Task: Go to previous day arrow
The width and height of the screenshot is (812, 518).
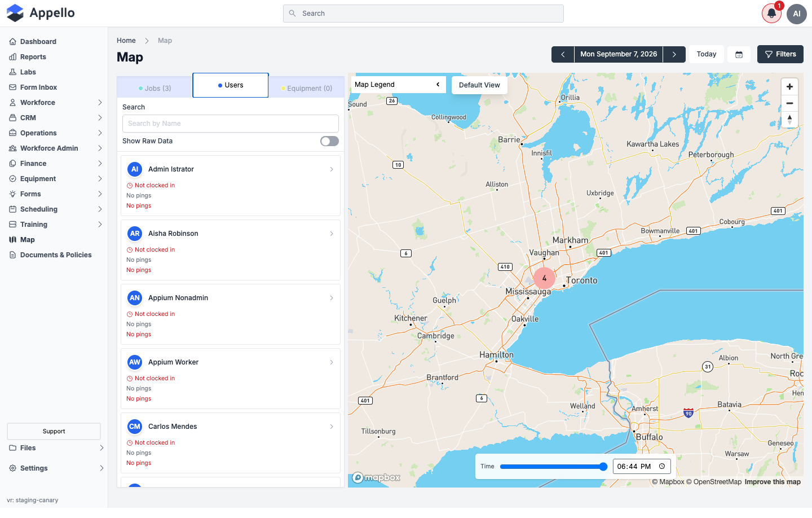Action: [563, 54]
